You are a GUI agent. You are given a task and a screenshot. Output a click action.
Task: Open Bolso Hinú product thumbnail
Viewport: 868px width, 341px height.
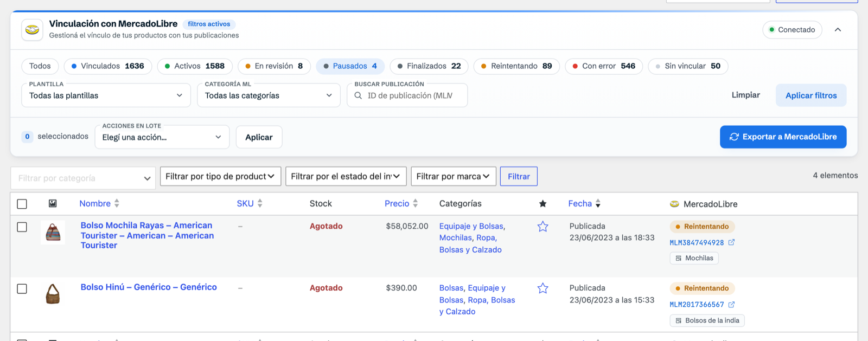[x=53, y=294]
